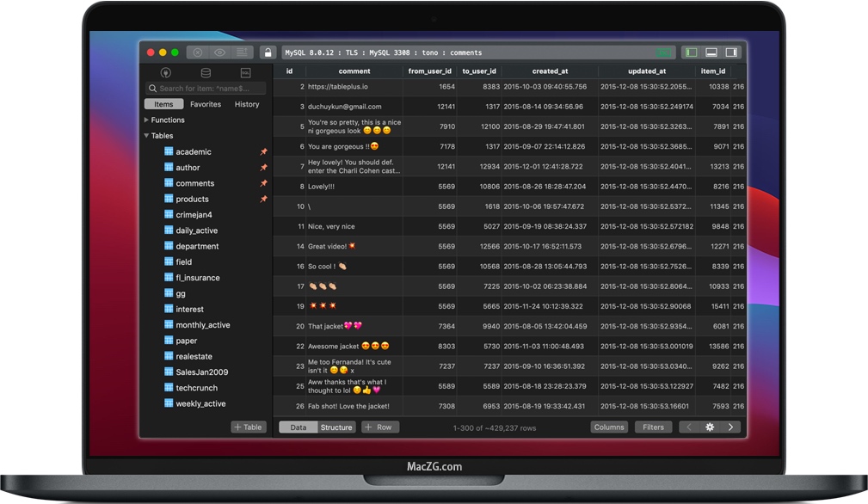Unpin the comments table
The width and height of the screenshot is (868, 504).
coord(263,182)
